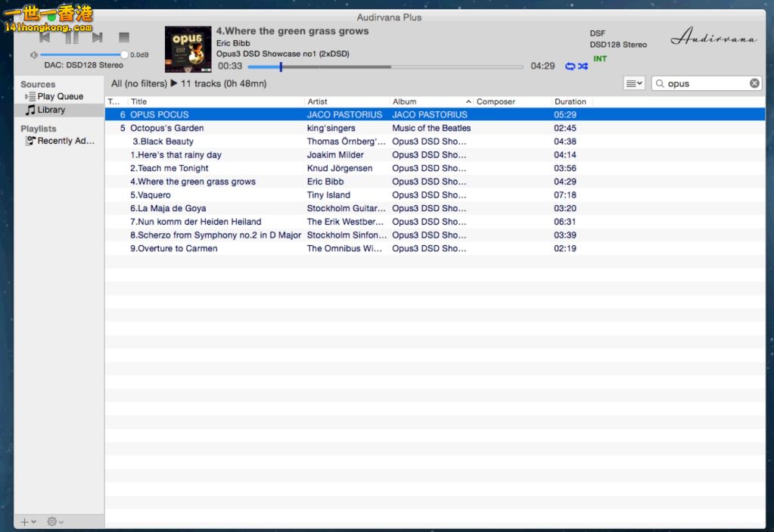Click the Audirvana logo
The image size is (774, 532).
pos(713,36)
